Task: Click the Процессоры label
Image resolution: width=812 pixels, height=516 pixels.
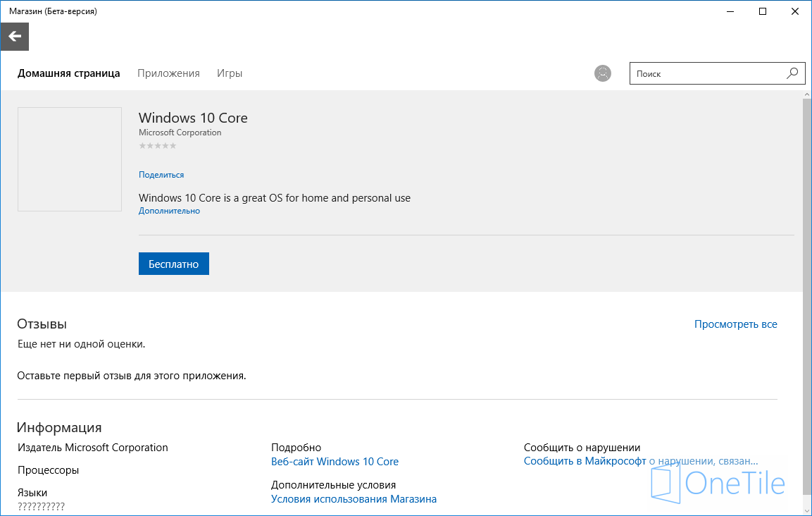Action: click(48, 470)
